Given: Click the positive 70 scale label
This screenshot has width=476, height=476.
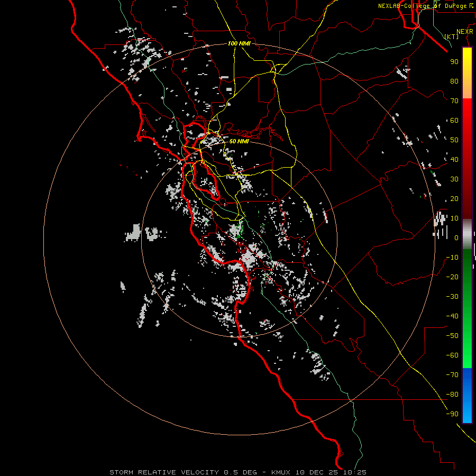Looking at the screenshot, I should [x=454, y=101].
